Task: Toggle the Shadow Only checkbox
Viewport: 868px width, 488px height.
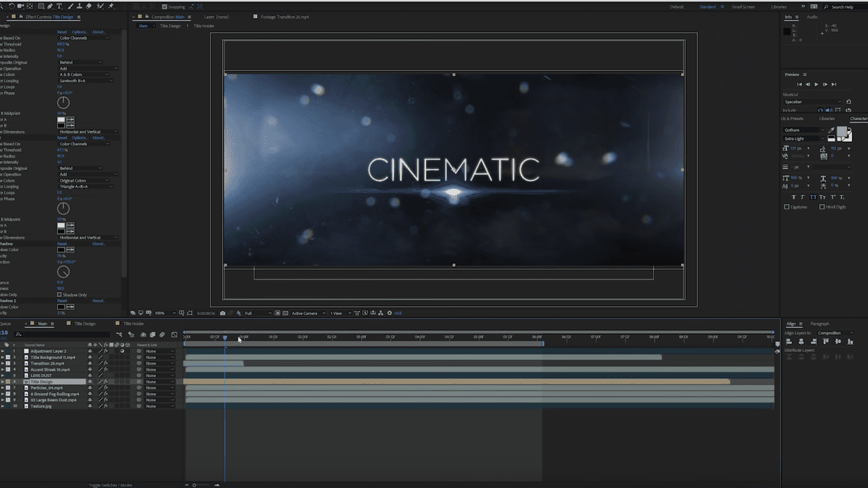Action: point(59,295)
